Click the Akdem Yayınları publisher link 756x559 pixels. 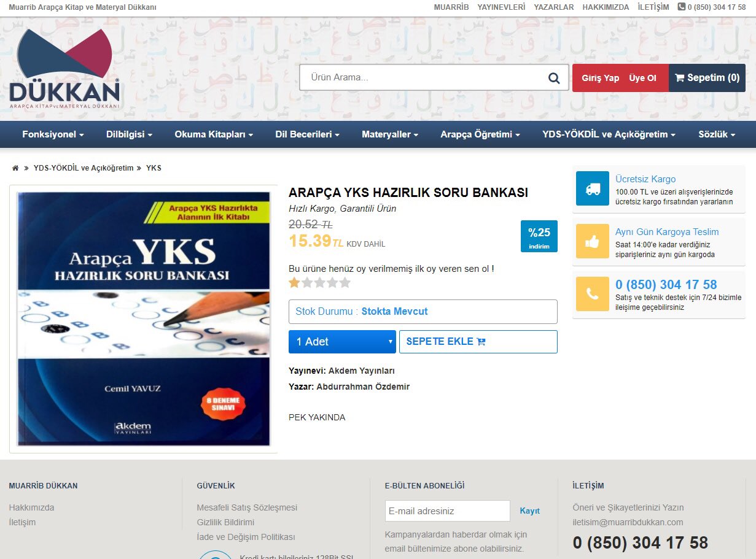pyautogui.click(x=362, y=371)
